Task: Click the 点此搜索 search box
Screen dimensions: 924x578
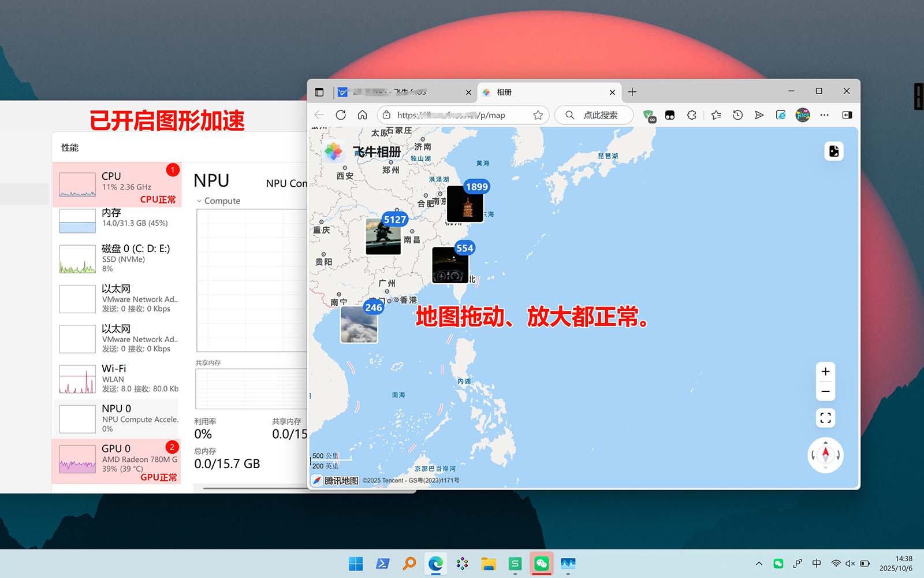Action: [594, 115]
